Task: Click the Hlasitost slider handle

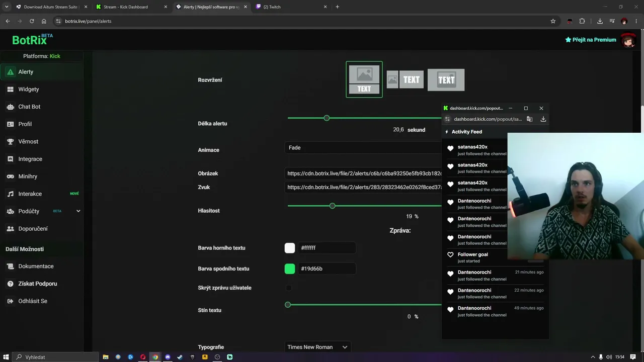Action: click(x=332, y=206)
